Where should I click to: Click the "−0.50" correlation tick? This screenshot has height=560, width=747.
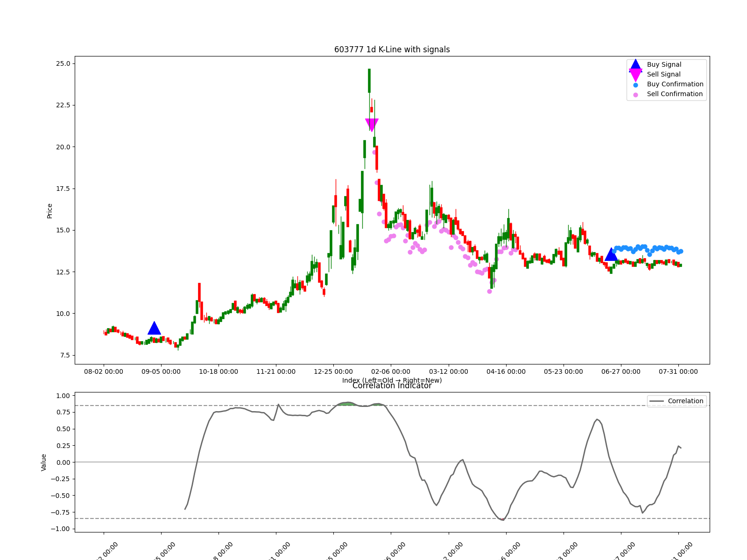60,496
